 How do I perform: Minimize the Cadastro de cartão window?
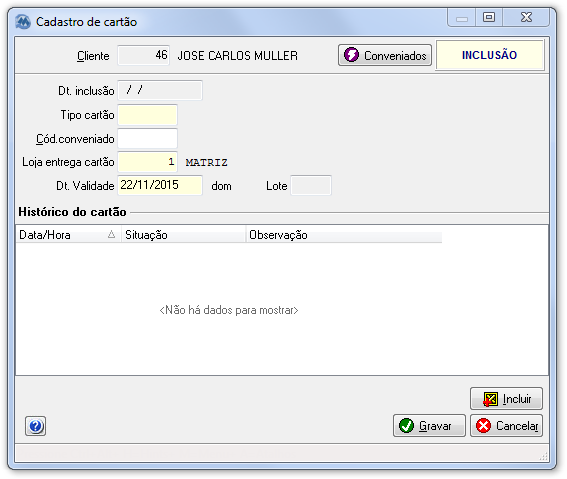click(461, 17)
